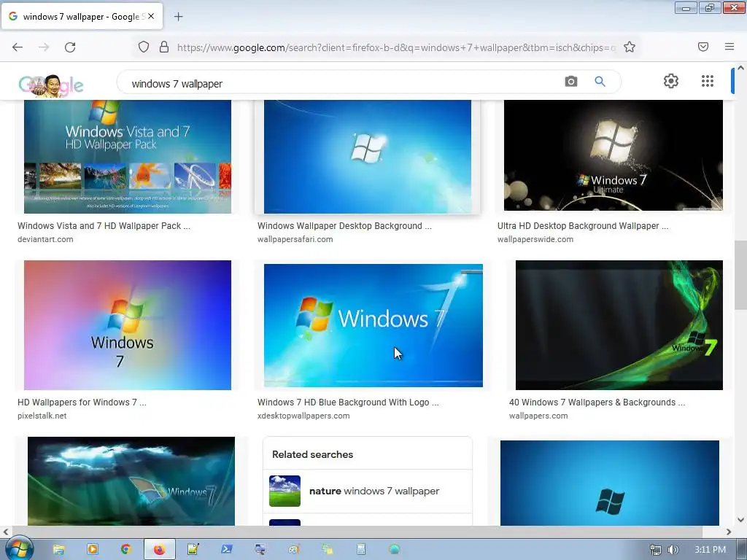Click 'HD Wallpapers for Windows 7' title

click(x=82, y=402)
